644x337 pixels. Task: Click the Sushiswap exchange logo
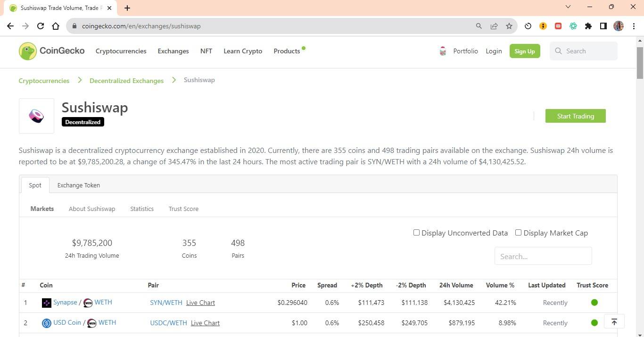coord(36,116)
